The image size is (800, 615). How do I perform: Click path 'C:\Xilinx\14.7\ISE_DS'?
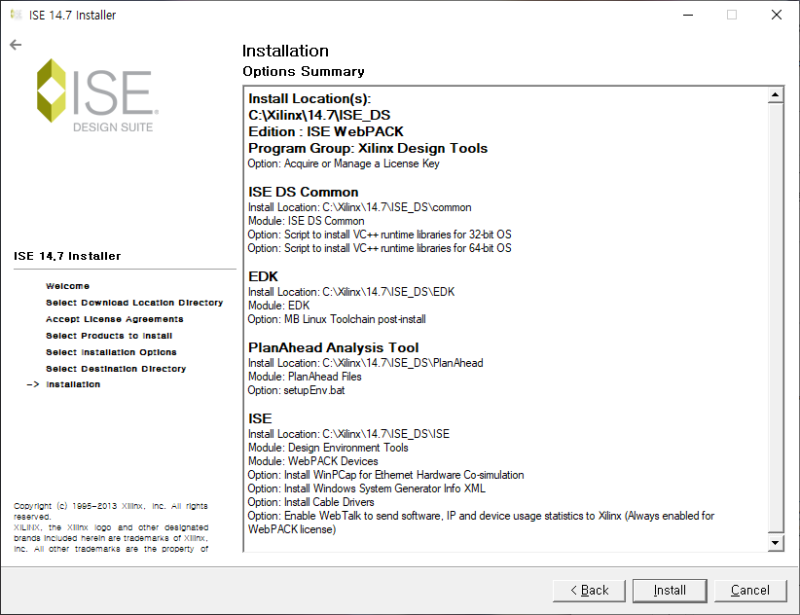[x=319, y=115]
